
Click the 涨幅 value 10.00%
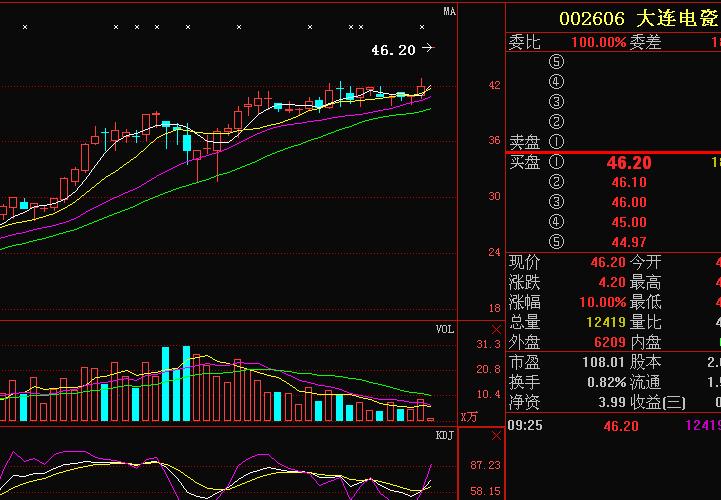[602, 303]
